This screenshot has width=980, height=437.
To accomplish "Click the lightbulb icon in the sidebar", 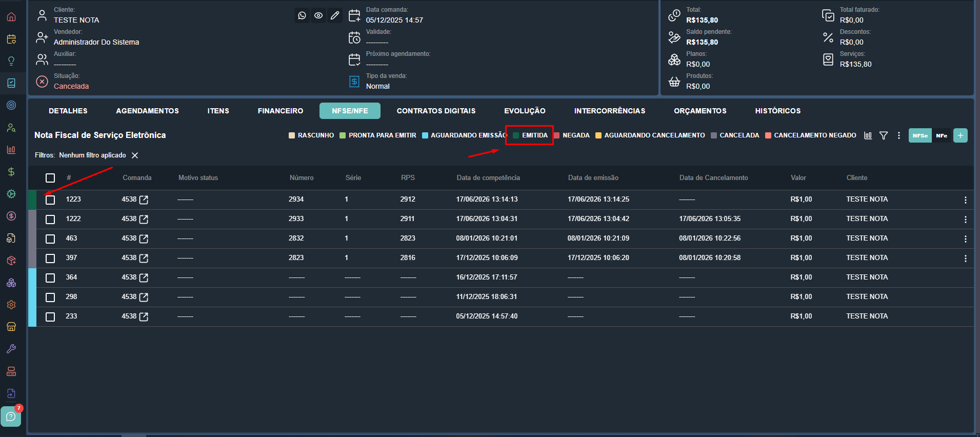I will click(x=11, y=61).
